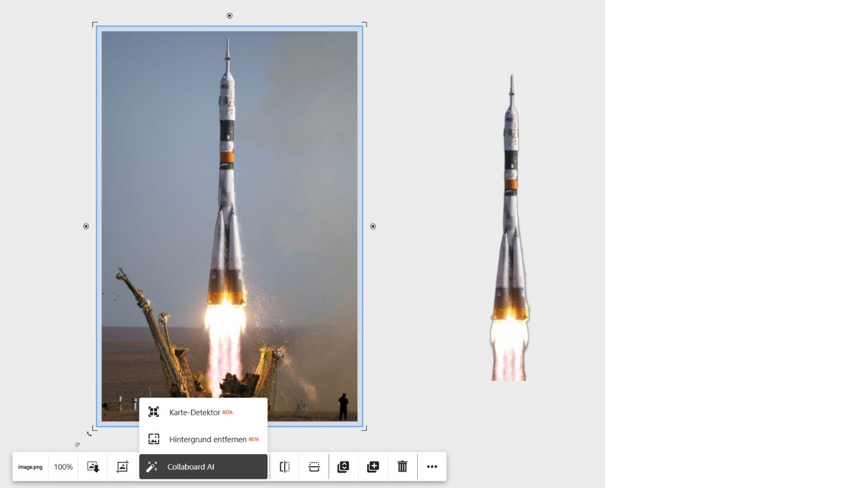The width and height of the screenshot is (868, 488).
Task: Open the layer order icon
Action: coord(343,467)
